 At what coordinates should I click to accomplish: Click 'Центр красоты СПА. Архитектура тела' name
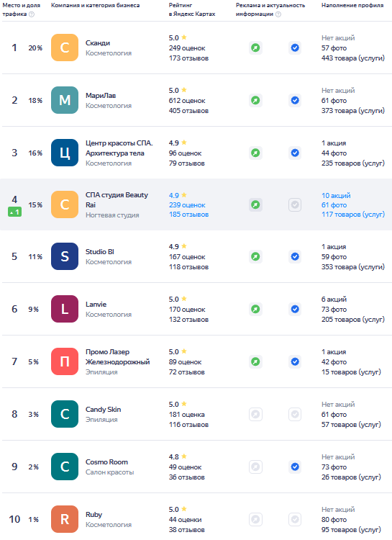point(119,148)
